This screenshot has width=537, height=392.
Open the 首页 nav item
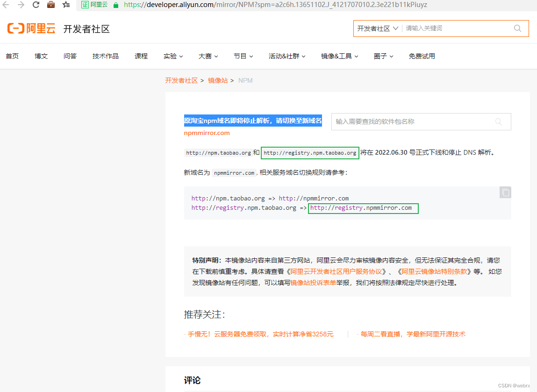(x=12, y=56)
